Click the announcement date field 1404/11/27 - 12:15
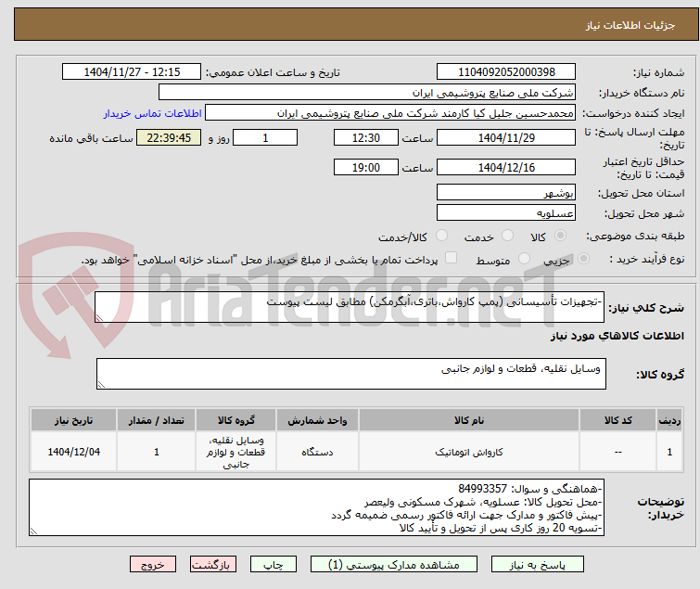Screen dimensions: 700x589 (x=132, y=72)
